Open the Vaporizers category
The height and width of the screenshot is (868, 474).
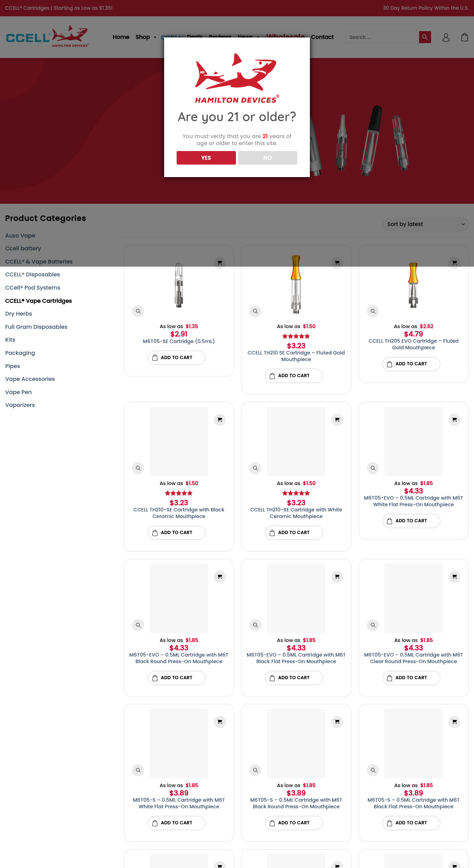coord(20,405)
